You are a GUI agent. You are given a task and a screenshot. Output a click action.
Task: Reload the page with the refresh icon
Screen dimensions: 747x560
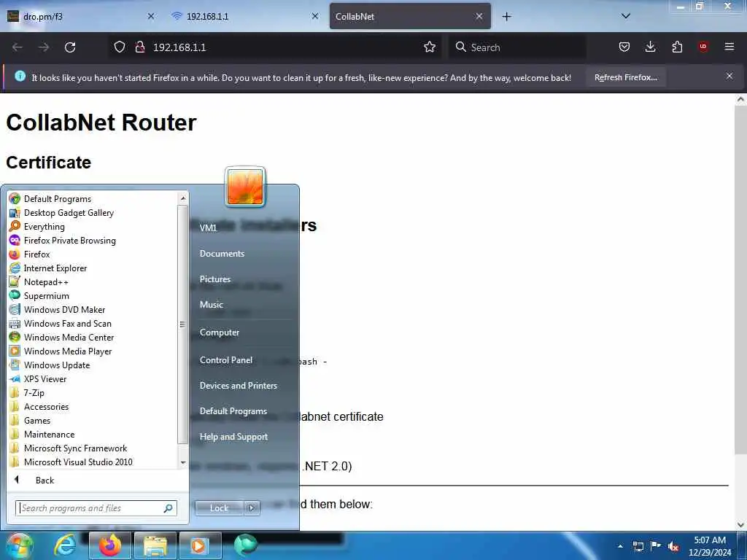click(x=70, y=47)
